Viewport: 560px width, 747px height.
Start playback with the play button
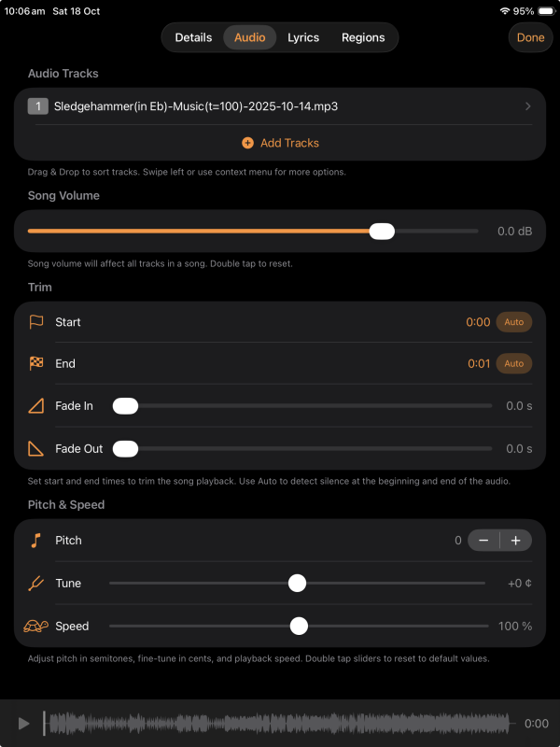click(x=23, y=724)
